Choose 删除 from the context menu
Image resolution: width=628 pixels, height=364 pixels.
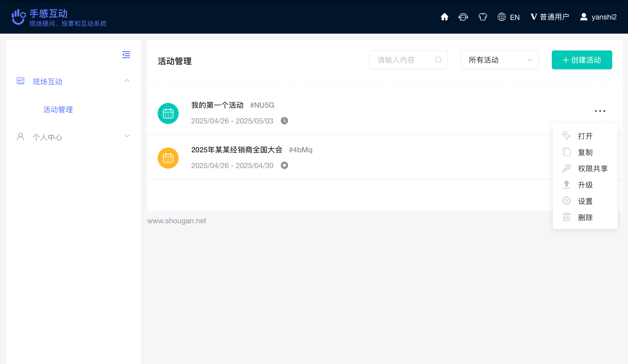(585, 217)
